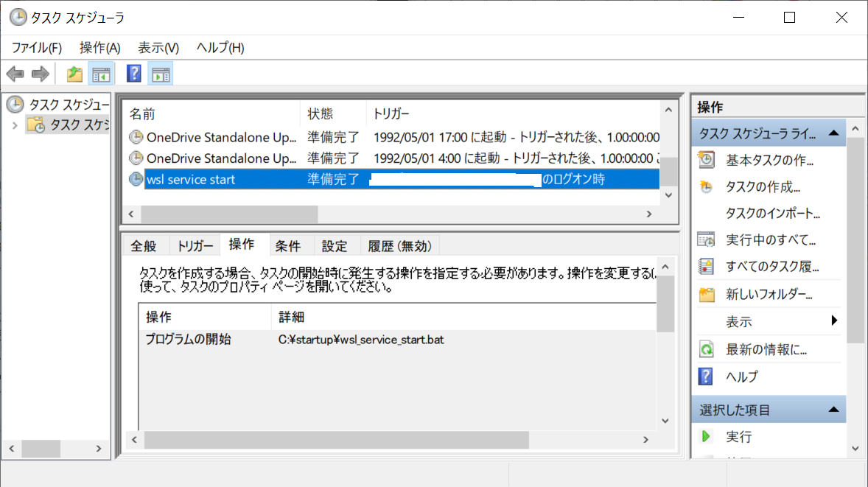Click clock icon of 17:00 OneDrive task

[136, 137]
